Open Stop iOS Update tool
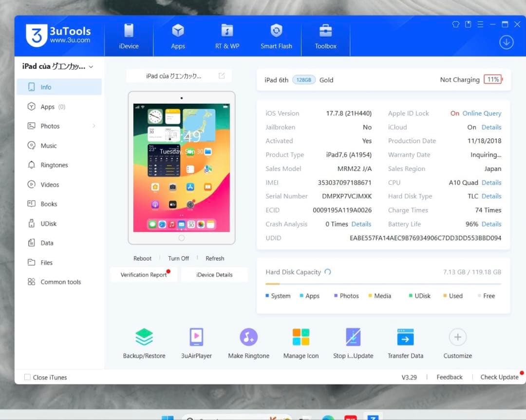The image size is (526, 420). (353, 341)
